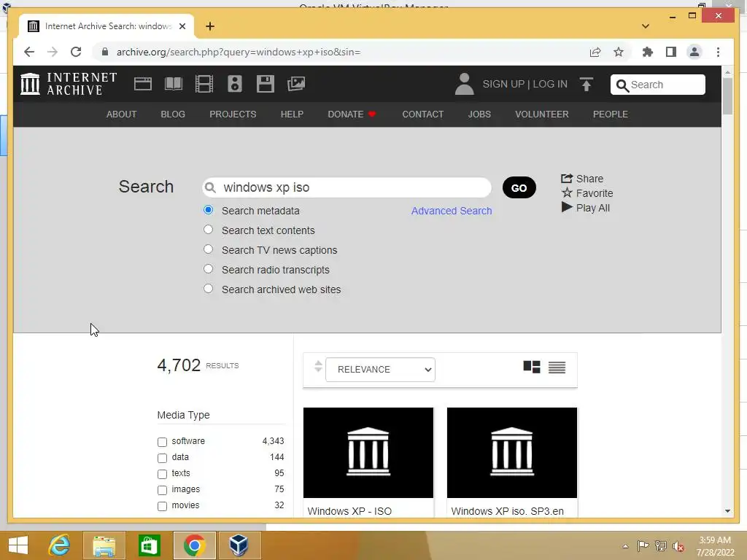This screenshot has width=747, height=560.
Task: Open PEOPLE in navigation bar
Action: click(611, 114)
